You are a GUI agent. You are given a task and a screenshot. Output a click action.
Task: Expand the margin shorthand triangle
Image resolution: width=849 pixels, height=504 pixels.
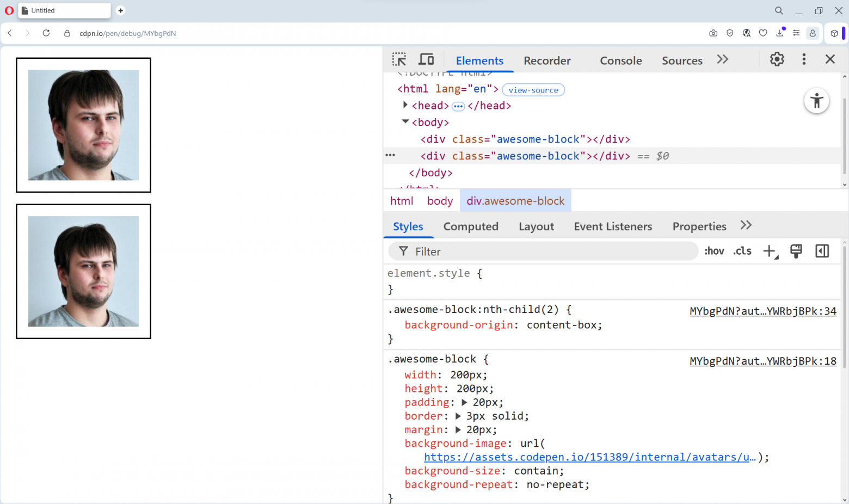pyautogui.click(x=458, y=429)
